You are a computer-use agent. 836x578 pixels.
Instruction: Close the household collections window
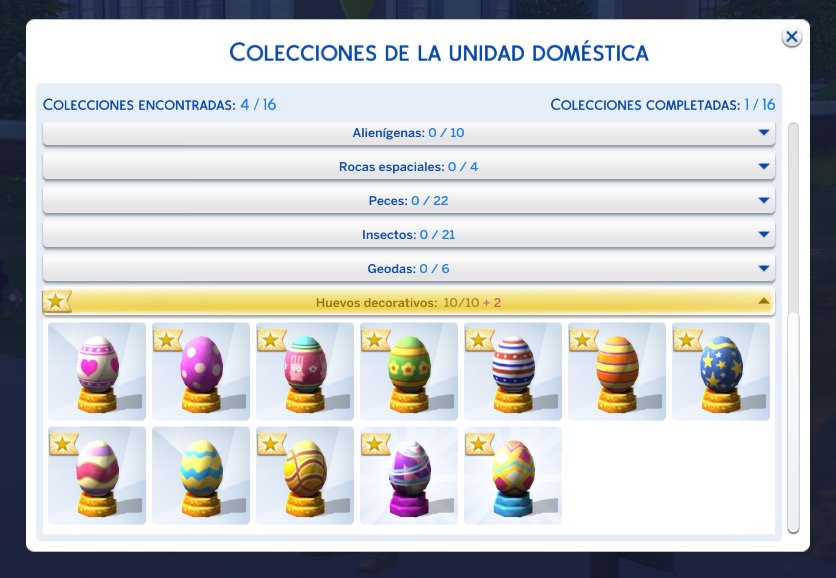pos(791,37)
